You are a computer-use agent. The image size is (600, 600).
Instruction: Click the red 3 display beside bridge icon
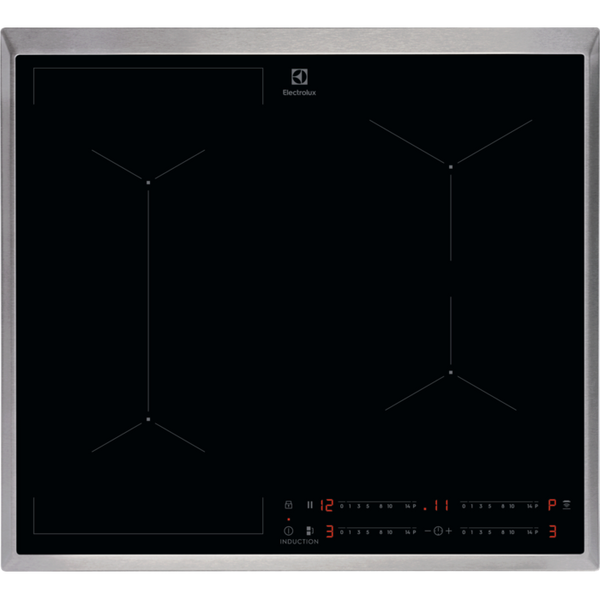point(330,531)
